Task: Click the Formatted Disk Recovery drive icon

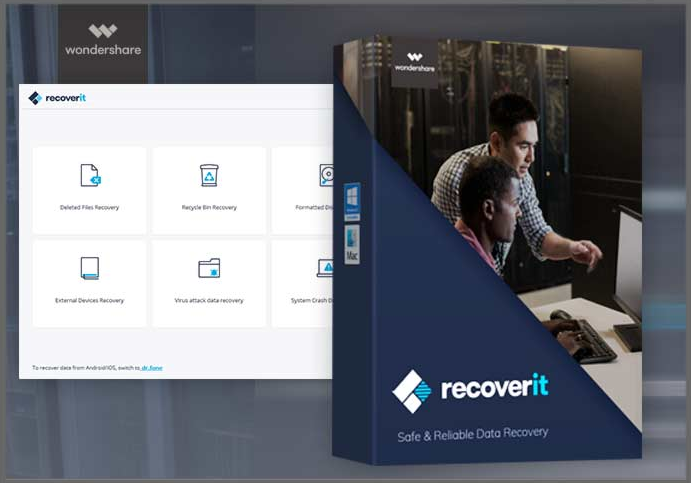Action: (x=326, y=175)
